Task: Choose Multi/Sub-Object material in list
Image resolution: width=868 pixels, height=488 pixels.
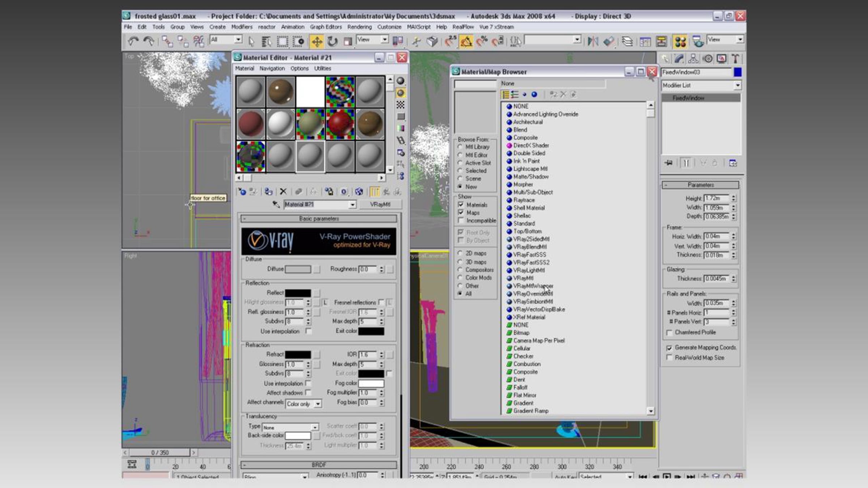Action: pyautogui.click(x=533, y=192)
